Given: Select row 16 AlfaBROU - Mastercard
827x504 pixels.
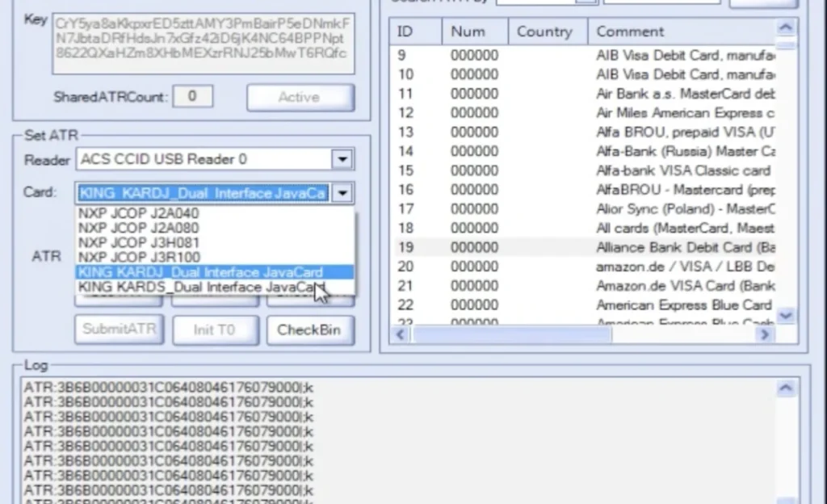Looking at the screenshot, I should [x=585, y=190].
